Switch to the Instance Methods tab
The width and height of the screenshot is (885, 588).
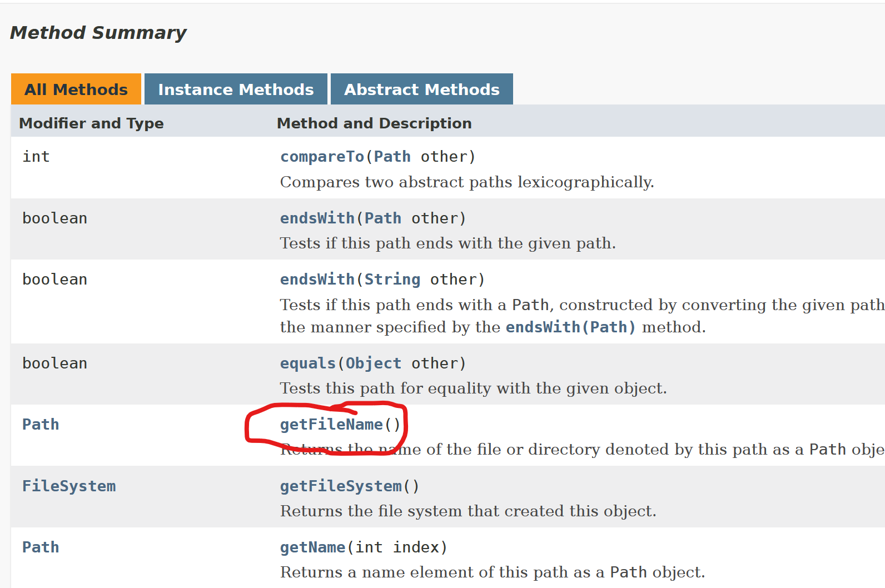coord(236,89)
